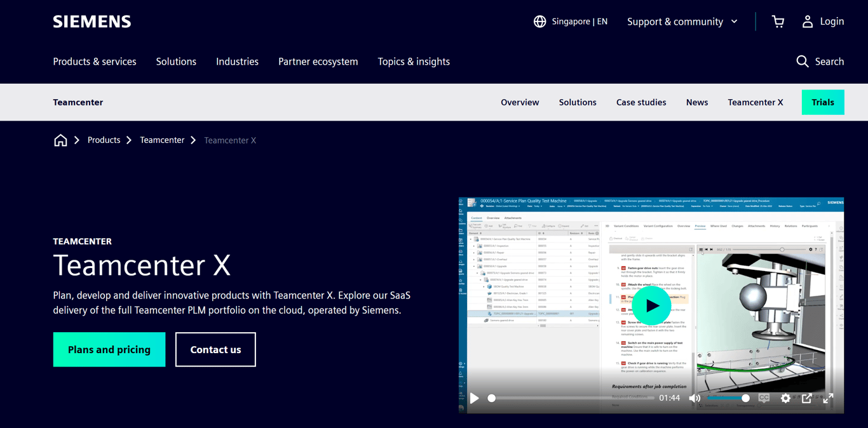Click the video progress bar

[x=571, y=398]
